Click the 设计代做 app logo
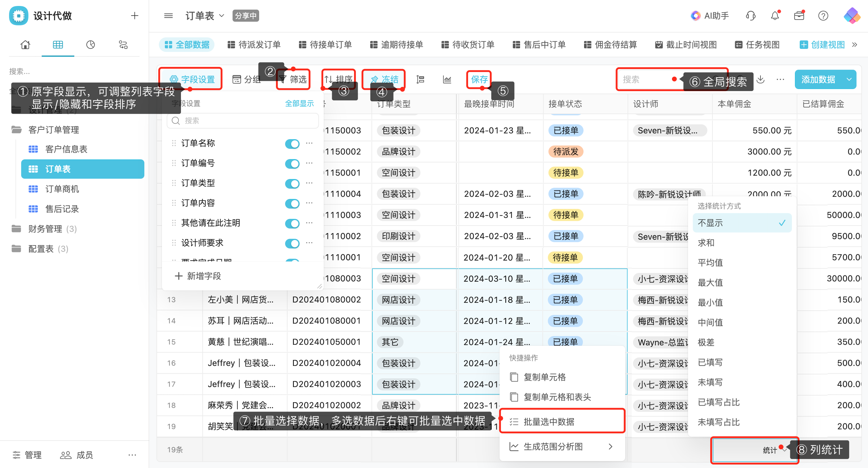The height and width of the screenshot is (468, 868). pos(18,15)
